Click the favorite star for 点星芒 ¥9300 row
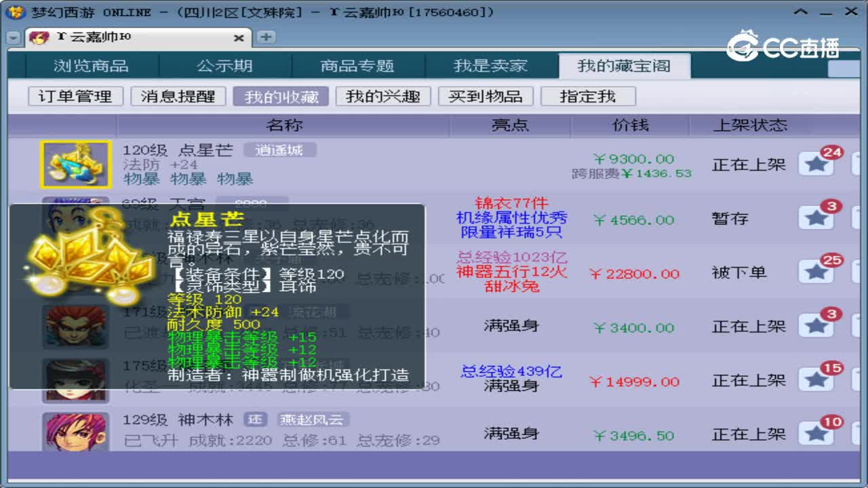Viewport: 868px width, 488px height. click(816, 164)
